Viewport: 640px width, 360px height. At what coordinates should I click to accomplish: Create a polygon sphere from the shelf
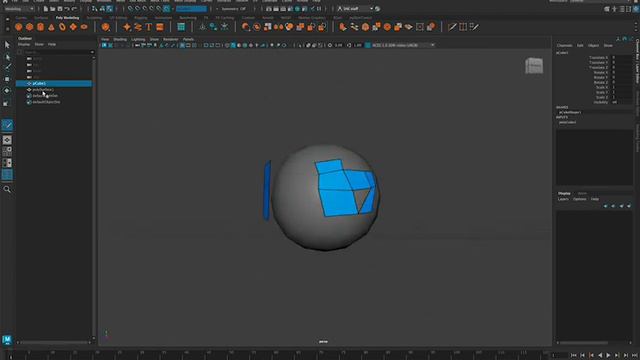click(x=19, y=27)
